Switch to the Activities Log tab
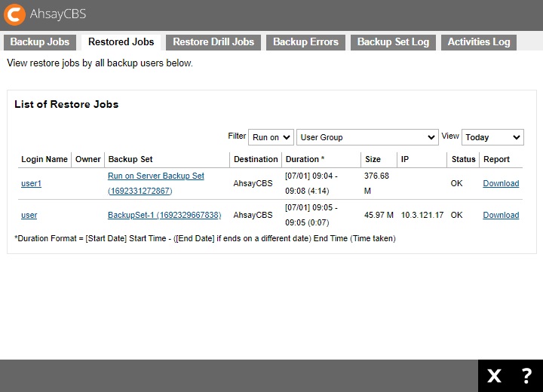This screenshot has width=543, height=392. tap(479, 42)
